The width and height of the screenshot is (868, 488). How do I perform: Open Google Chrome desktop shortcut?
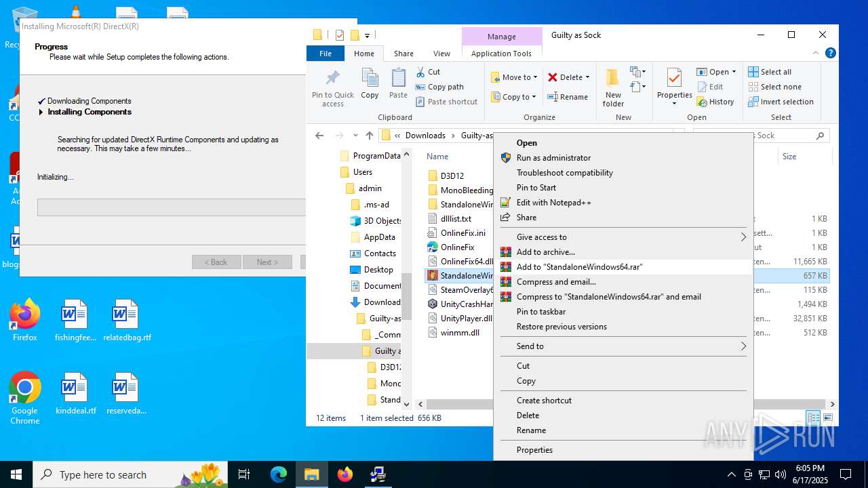coord(25,398)
